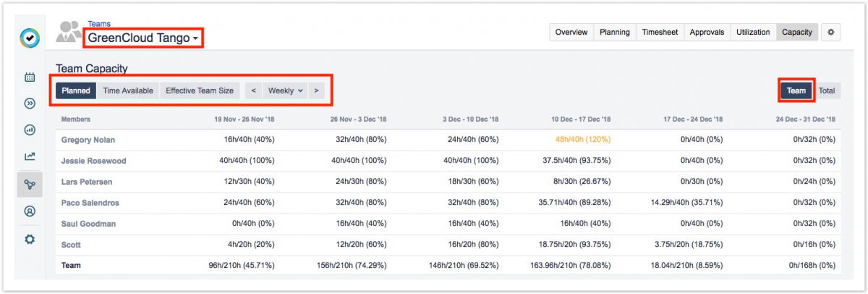The image size is (868, 294).
Task: Switch the display to Total
Action: tap(827, 91)
